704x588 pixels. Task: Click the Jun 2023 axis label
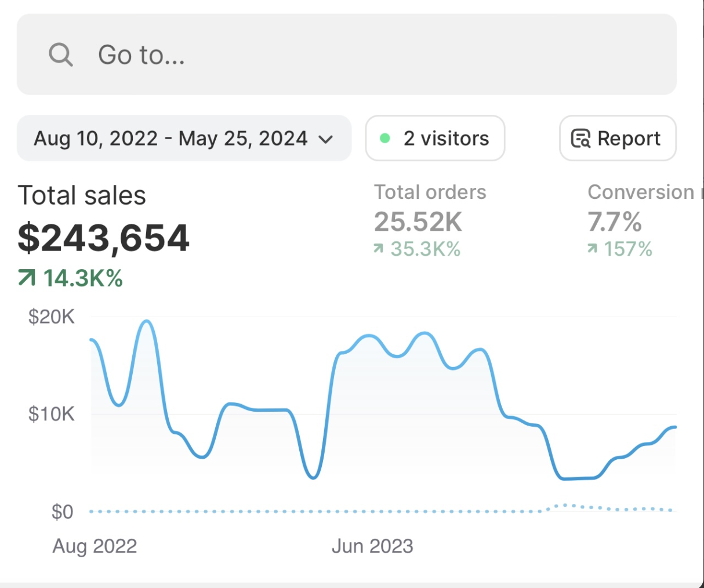tap(372, 546)
